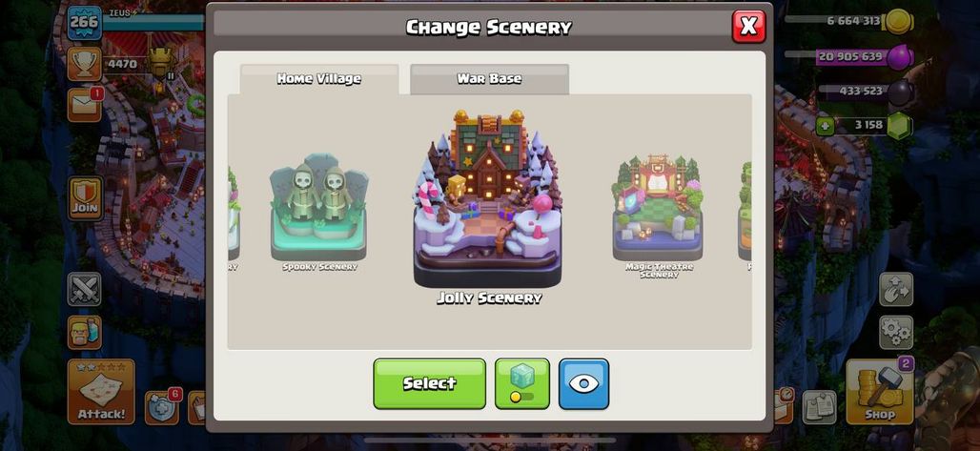This screenshot has height=451, width=980.
Task: Tap the green gem add icon
Action: (x=825, y=127)
